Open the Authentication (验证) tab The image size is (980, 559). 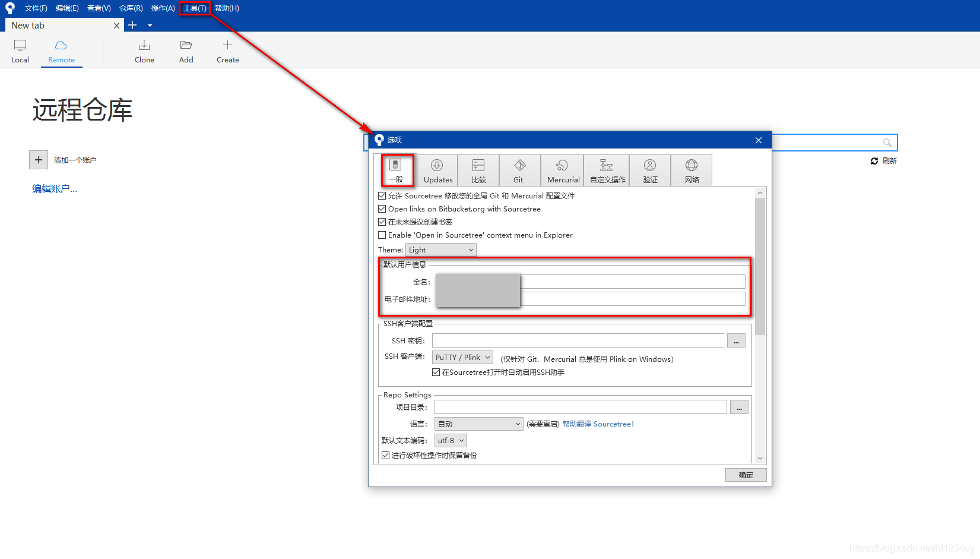coord(651,170)
